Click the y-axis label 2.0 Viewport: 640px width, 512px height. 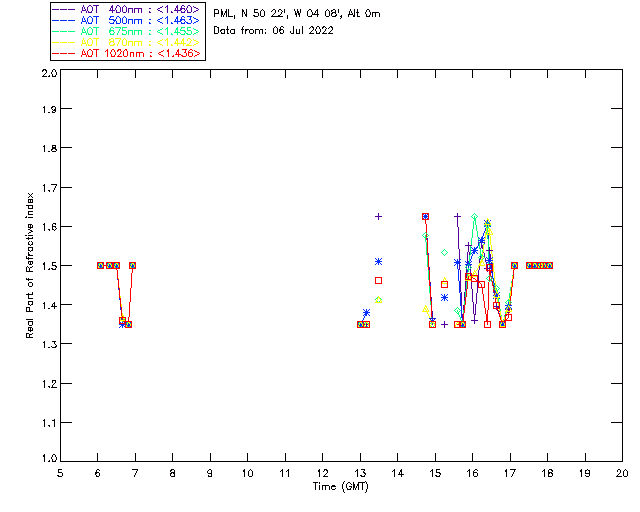point(49,73)
